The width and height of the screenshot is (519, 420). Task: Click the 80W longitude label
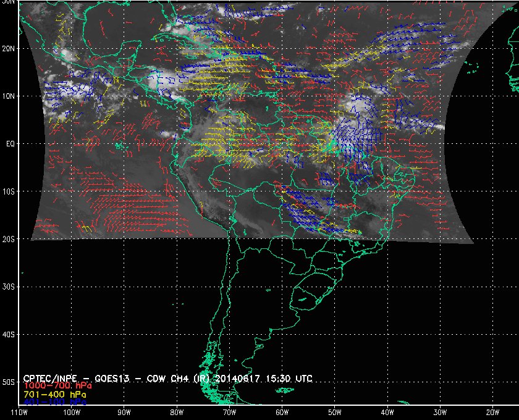(177, 413)
